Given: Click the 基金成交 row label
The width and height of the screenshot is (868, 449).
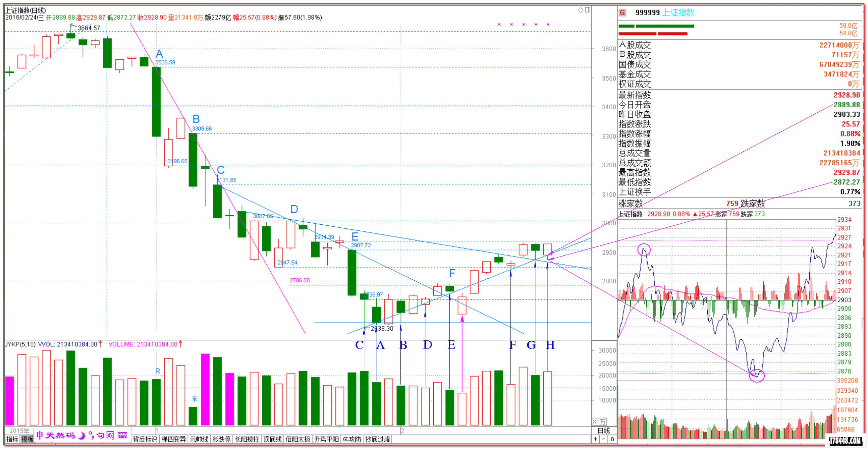Looking at the screenshot, I should pos(635,74).
